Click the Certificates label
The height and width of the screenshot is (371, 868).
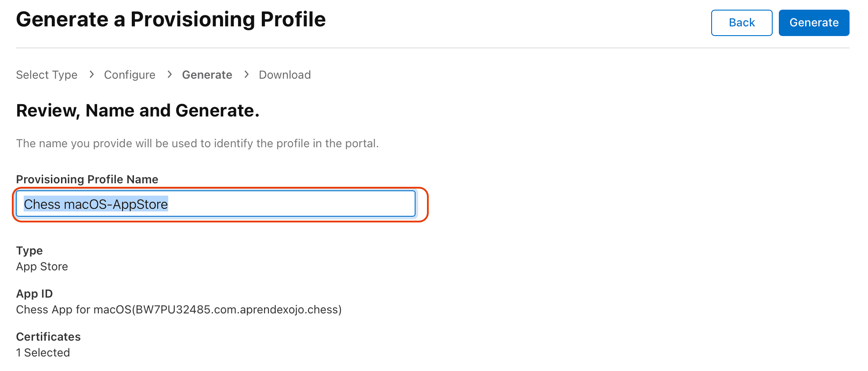(x=48, y=337)
